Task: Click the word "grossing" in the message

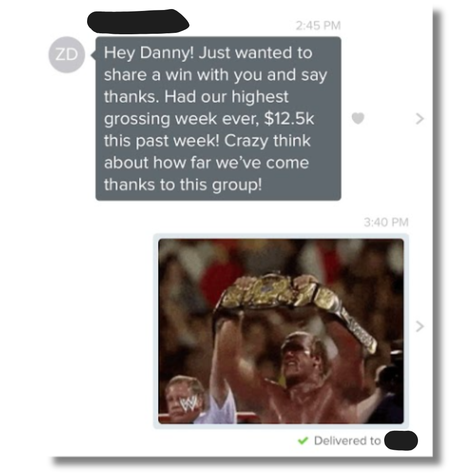Action: point(137,119)
